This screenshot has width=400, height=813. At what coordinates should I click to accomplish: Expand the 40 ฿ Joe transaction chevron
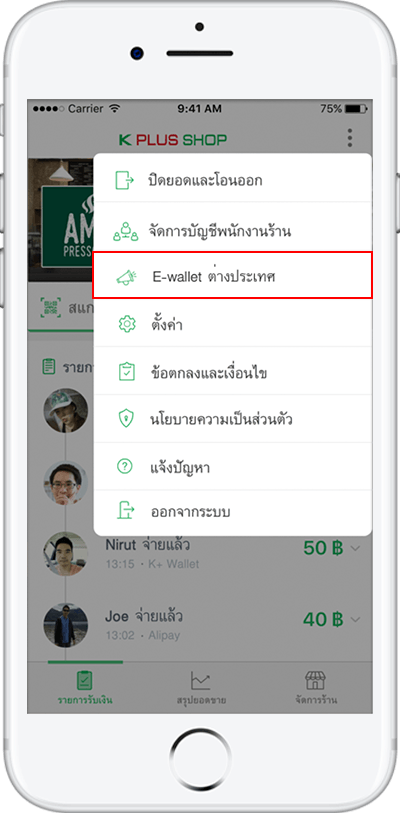tap(355, 620)
